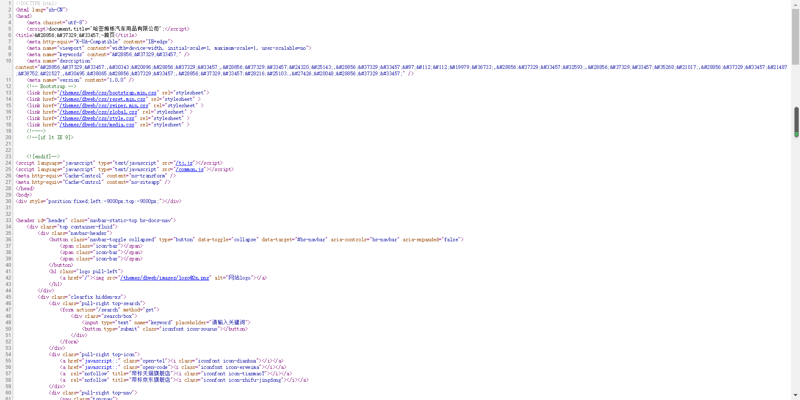This screenshot has height=400, width=800.
Task: Open the media.css stylesheet link
Action: [97, 124]
